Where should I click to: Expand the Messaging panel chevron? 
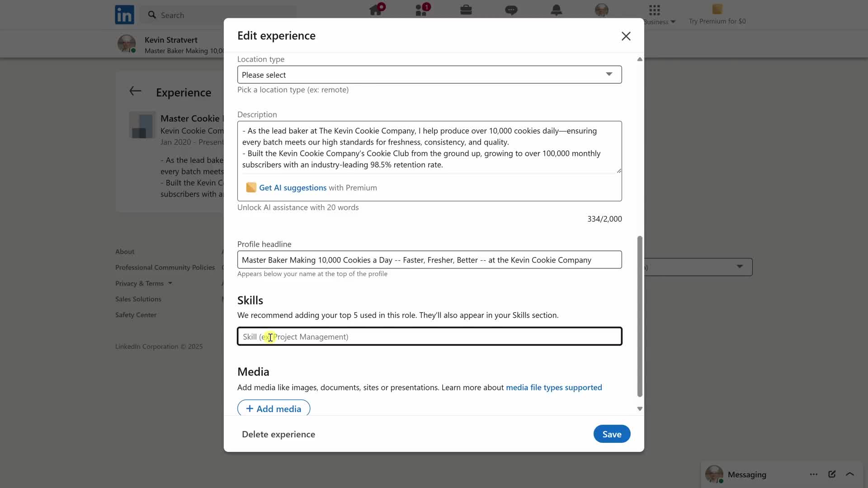click(x=850, y=474)
